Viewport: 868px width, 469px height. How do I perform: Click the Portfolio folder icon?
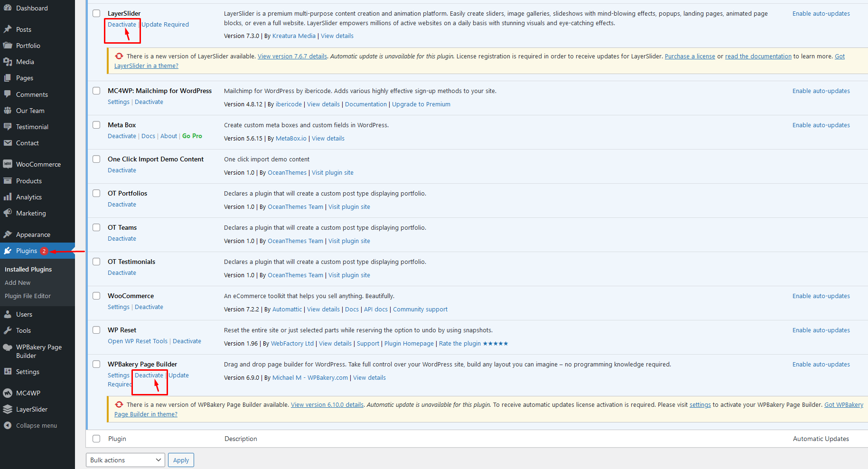8,46
